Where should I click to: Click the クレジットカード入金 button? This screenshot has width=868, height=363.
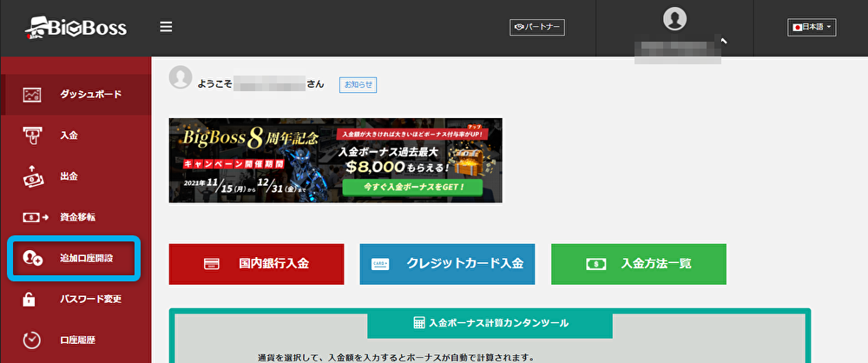(x=447, y=264)
